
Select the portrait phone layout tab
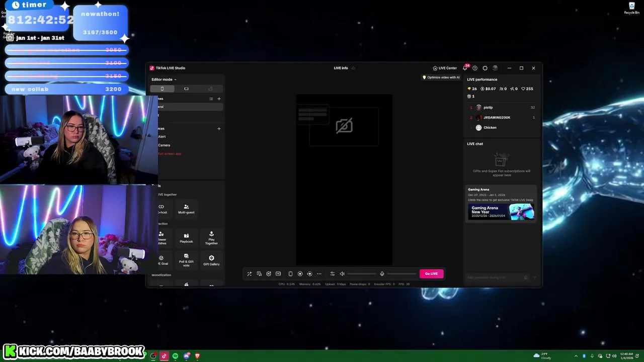[162, 89]
